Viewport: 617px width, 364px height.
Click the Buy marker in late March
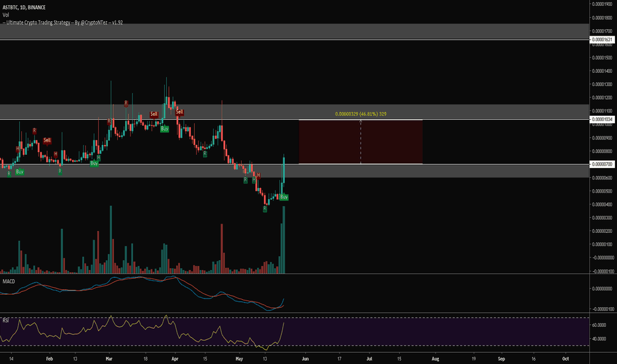coord(164,128)
